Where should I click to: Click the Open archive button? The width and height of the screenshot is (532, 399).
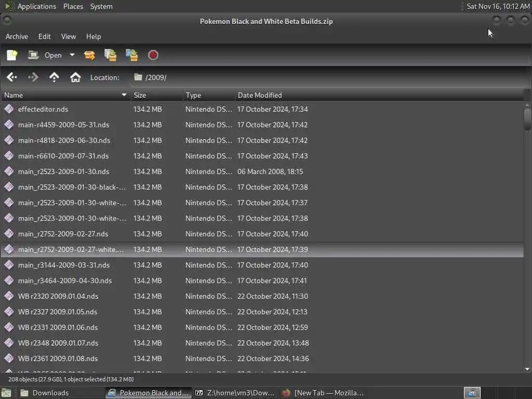pos(45,55)
